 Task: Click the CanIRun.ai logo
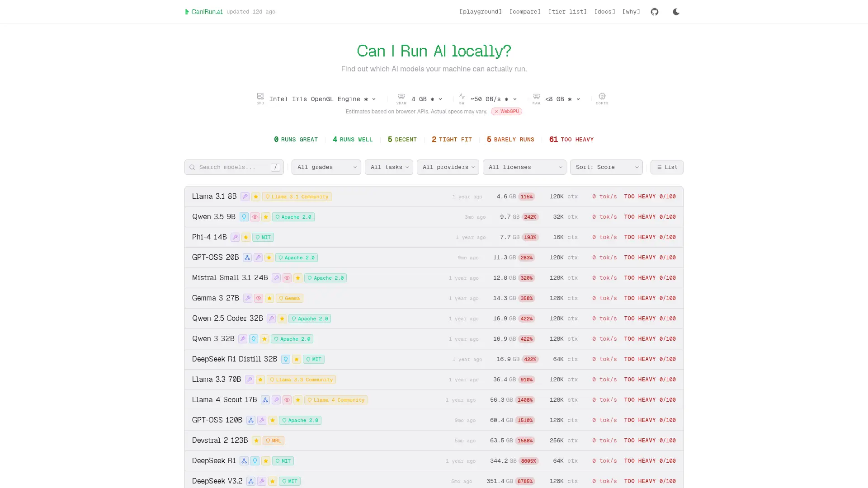(204, 12)
